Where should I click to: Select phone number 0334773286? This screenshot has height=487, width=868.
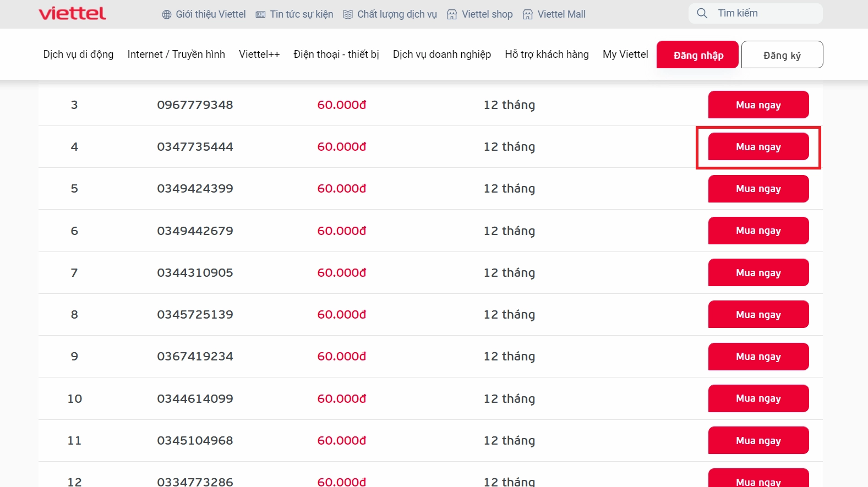tap(195, 481)
